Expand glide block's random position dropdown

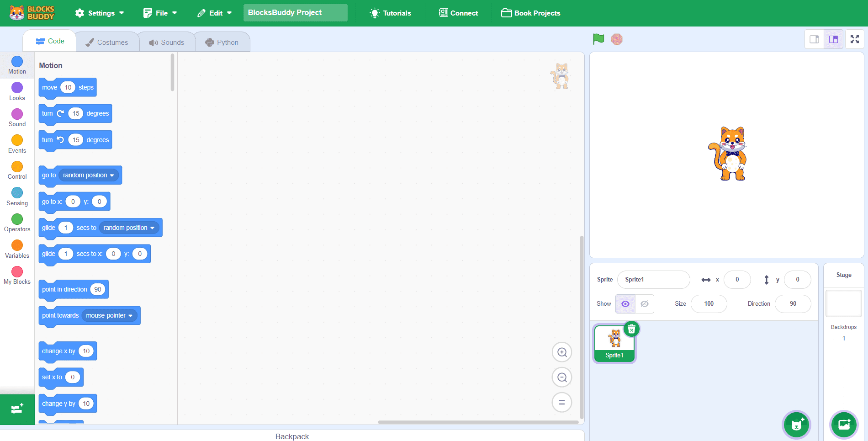click(x=129, y=228)
